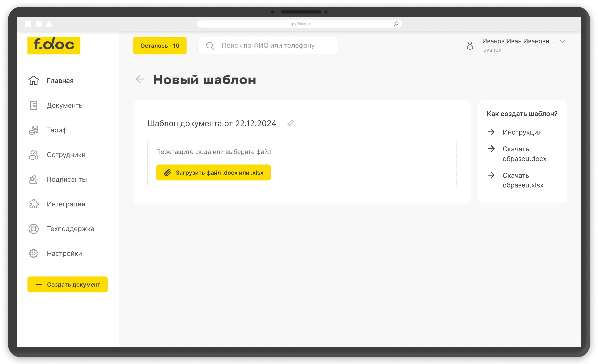Viewport: 598px width, 364px height.
Task: Click the signature icon for Подписанты
Action: pos(34,179)
